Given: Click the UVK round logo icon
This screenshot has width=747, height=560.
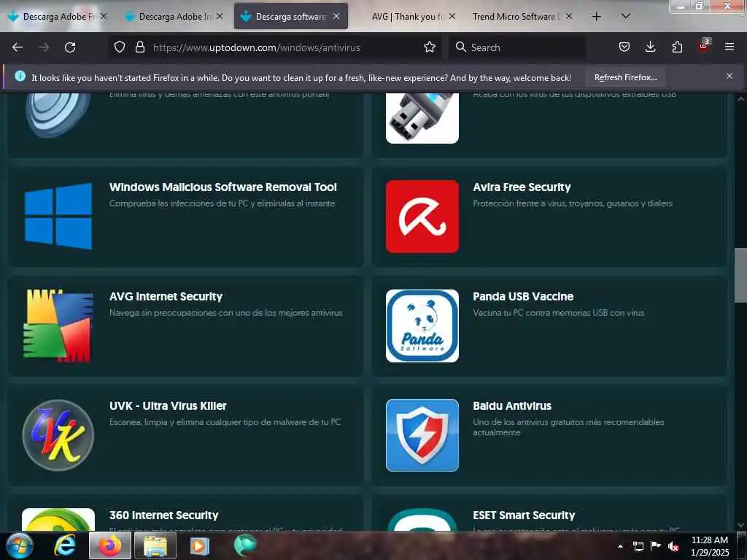Looking at the screenshot, I should pyautogui.click(x=58, y=435).
